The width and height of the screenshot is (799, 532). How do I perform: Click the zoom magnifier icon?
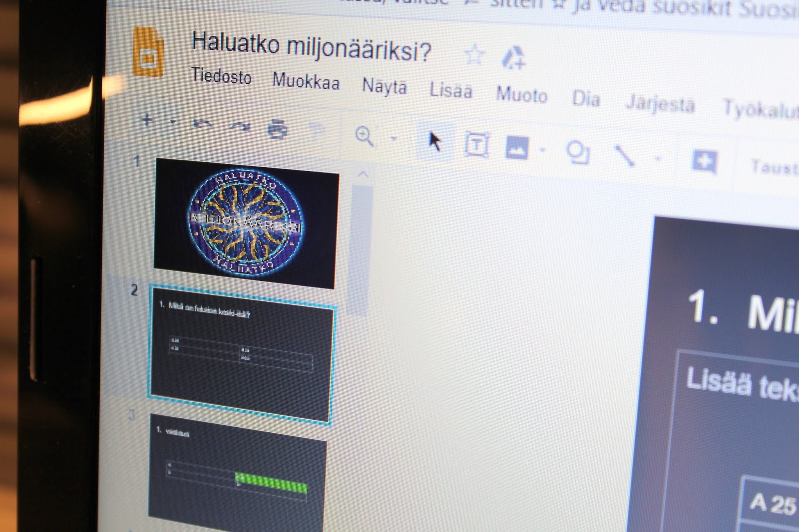365,136
